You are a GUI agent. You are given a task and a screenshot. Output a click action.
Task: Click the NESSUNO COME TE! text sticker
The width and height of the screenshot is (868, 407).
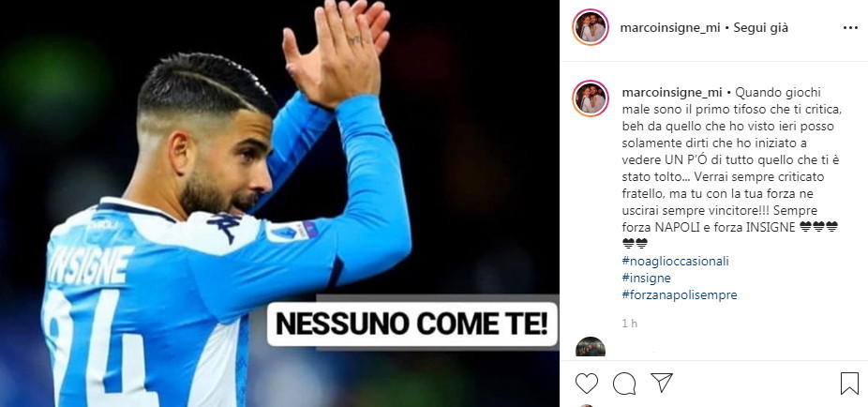413,324
